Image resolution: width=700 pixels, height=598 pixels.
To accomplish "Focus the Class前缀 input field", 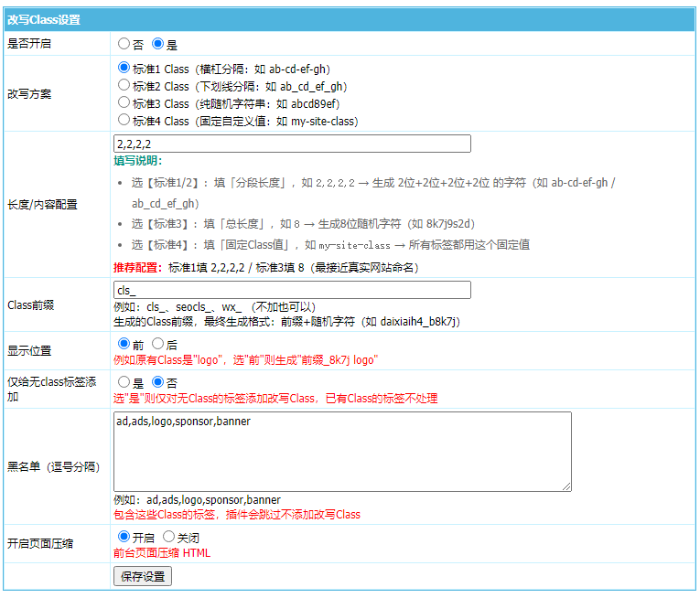I will tap(292, 290).
